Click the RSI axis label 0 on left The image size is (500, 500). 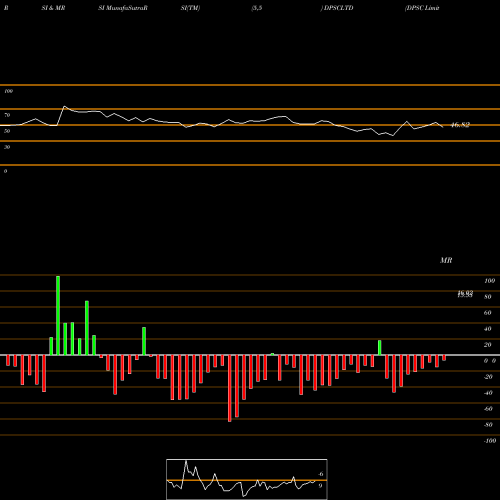pyautogui.click(x=5, y=171)
